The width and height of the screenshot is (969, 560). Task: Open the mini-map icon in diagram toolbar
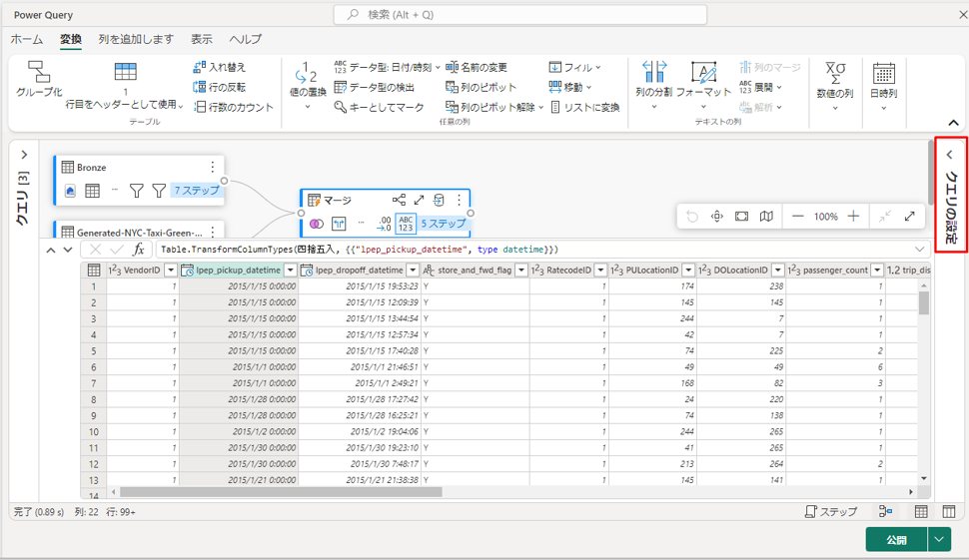click(x=766, y=217)
